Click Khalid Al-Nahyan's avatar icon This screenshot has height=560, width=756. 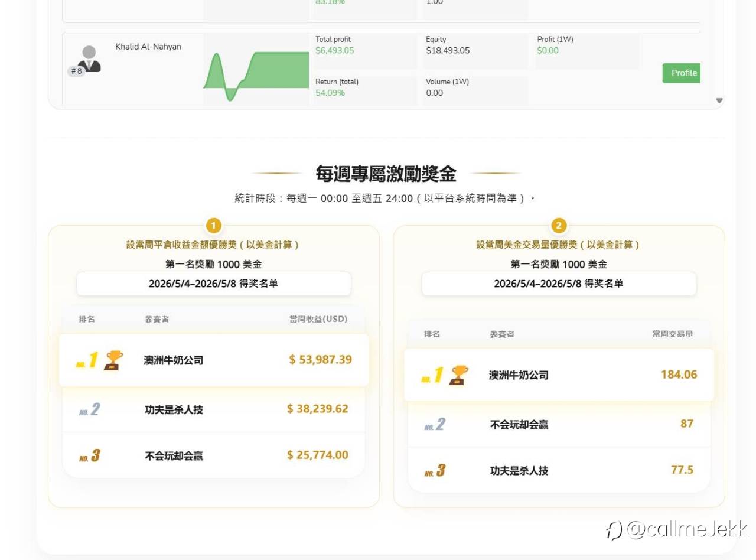[x=89, y=58]
